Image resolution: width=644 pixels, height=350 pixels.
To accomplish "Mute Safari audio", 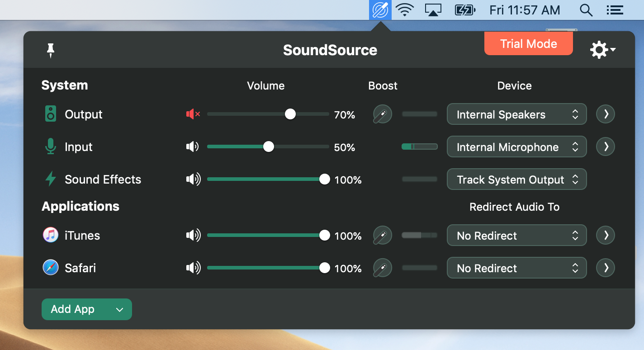I will (193, 268).
